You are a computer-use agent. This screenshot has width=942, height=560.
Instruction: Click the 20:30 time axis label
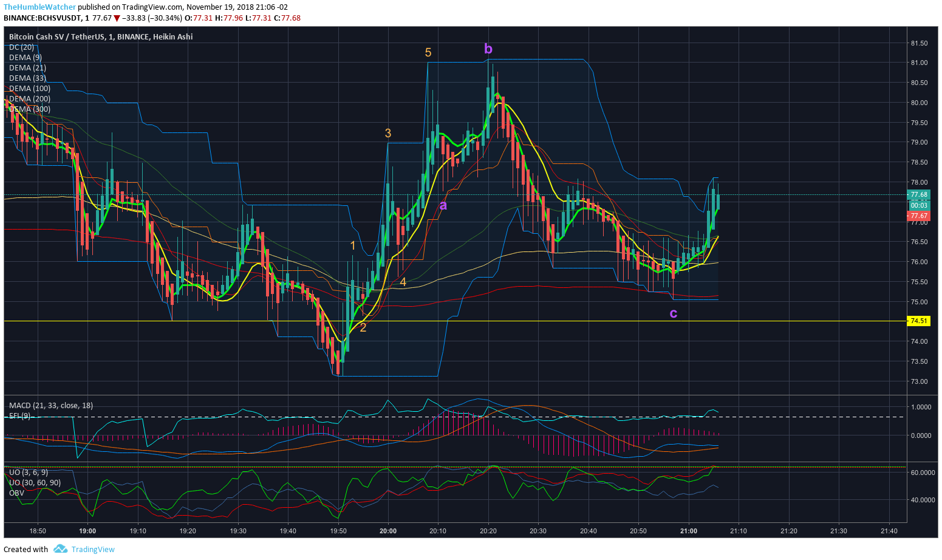click(x=538, y=531)
